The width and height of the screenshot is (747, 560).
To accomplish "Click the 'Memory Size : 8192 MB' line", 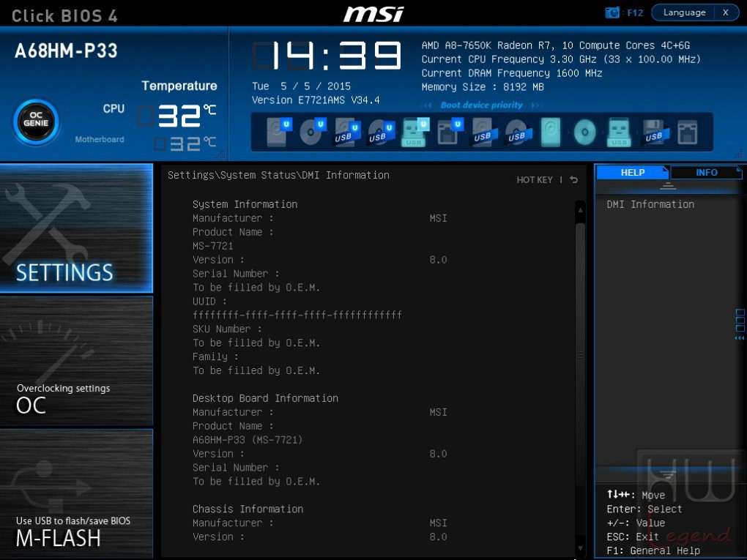I will [x=483, y=86].
